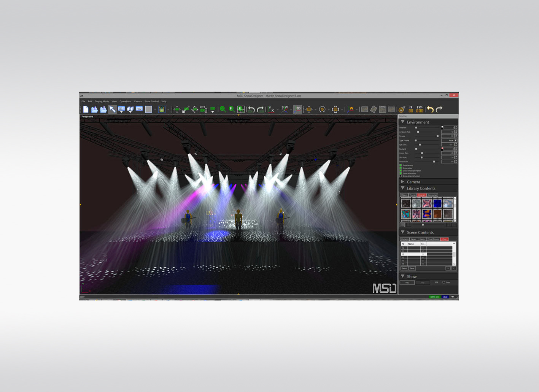
Task: Open dropdown arrow beside W coordinate icon
Action: coord(357,110)
